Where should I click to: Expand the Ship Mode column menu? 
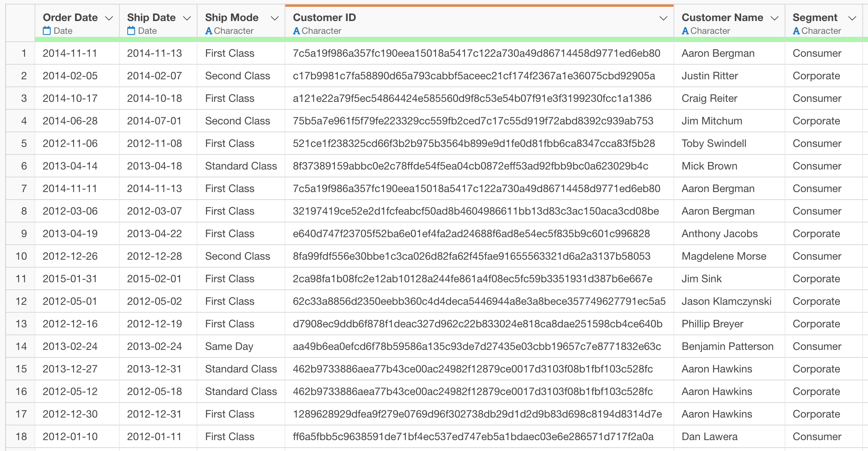(275, 18)
